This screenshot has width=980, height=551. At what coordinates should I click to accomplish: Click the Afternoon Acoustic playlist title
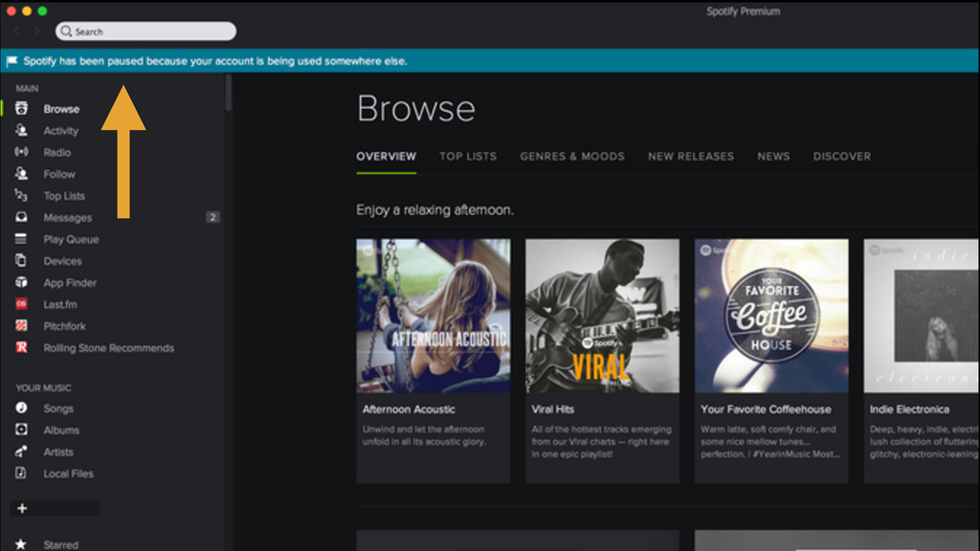pyautogui.click(x=409, y=409)
